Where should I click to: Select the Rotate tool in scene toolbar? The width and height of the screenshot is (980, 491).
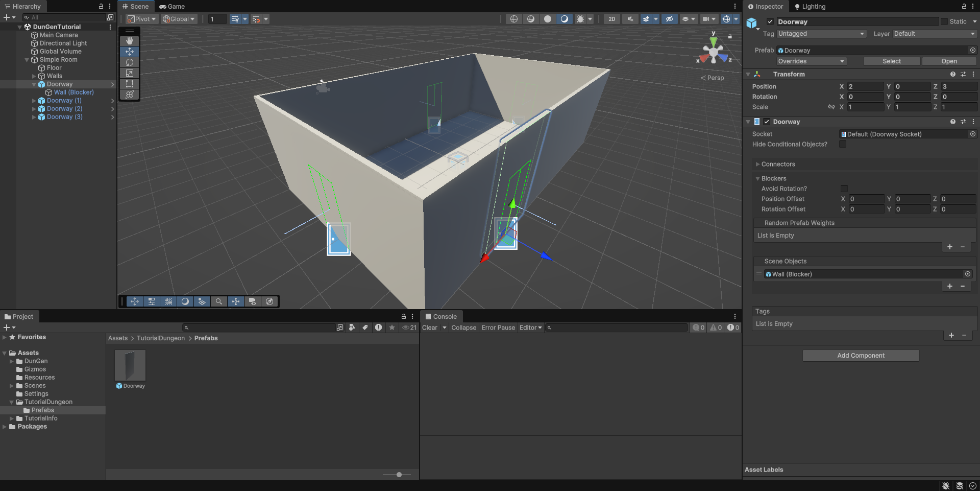130,62
